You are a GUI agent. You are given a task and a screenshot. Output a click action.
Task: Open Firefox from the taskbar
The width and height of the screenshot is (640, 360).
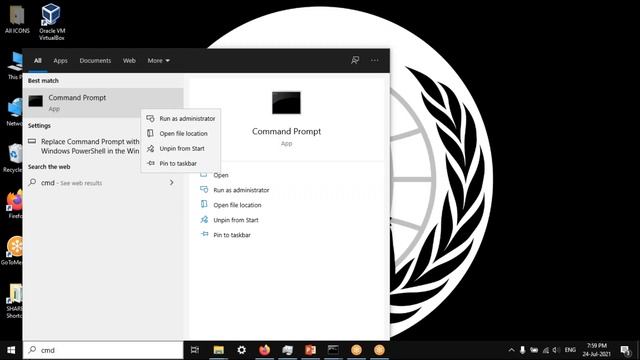(x=264, y=350)
